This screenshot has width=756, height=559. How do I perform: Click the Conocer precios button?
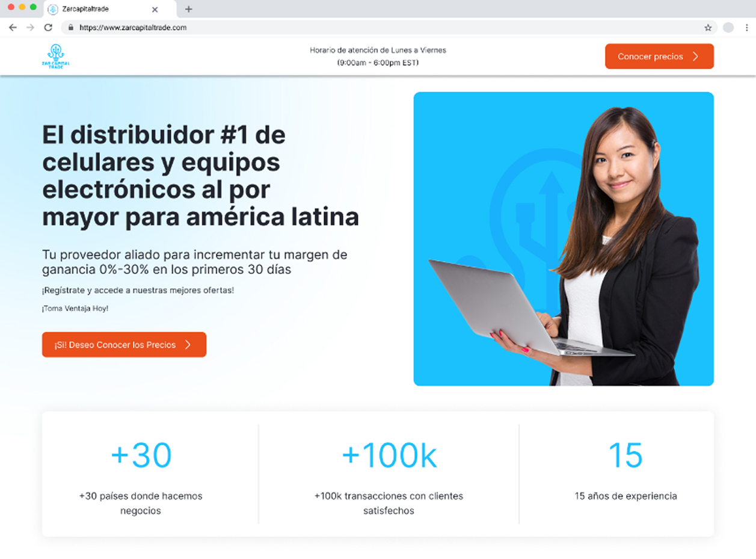[659, 57]
